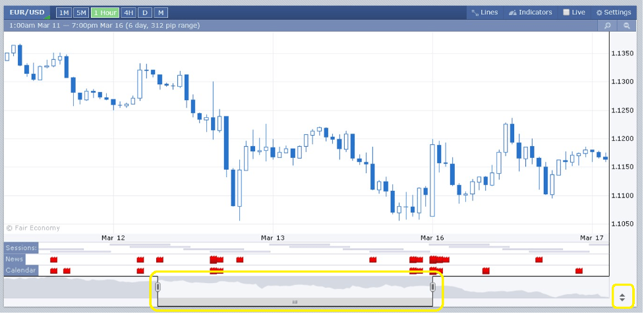Click the zoom out magnifier icon

tap(626, 26)
